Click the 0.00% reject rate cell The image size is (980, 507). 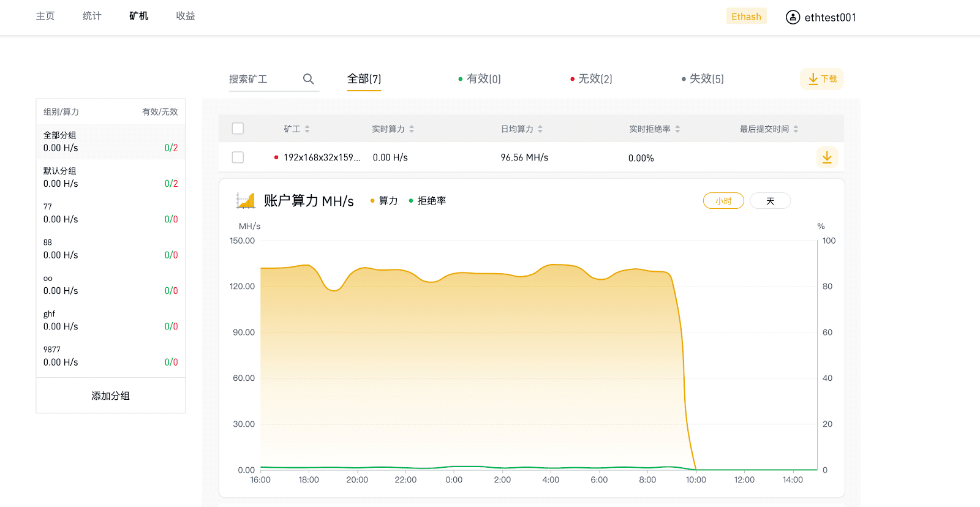click(x=641, y=158)
